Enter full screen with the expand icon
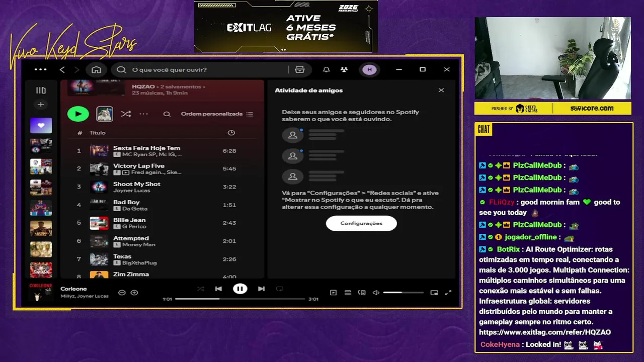 448,293
